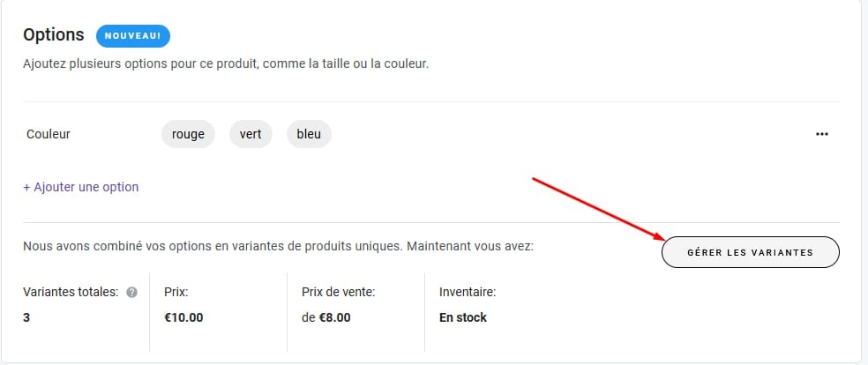868x365 pixels.
Task: Click the options description text
Action: coord(226,64)
